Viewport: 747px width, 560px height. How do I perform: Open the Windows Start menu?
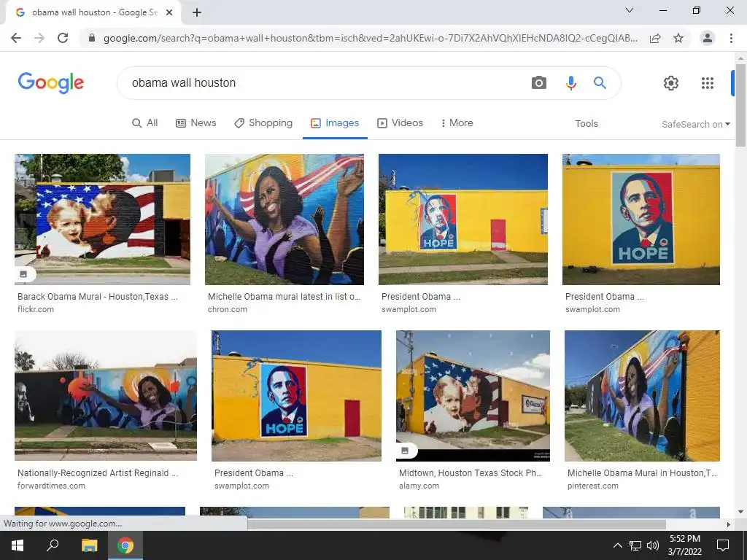coord(18,545)
